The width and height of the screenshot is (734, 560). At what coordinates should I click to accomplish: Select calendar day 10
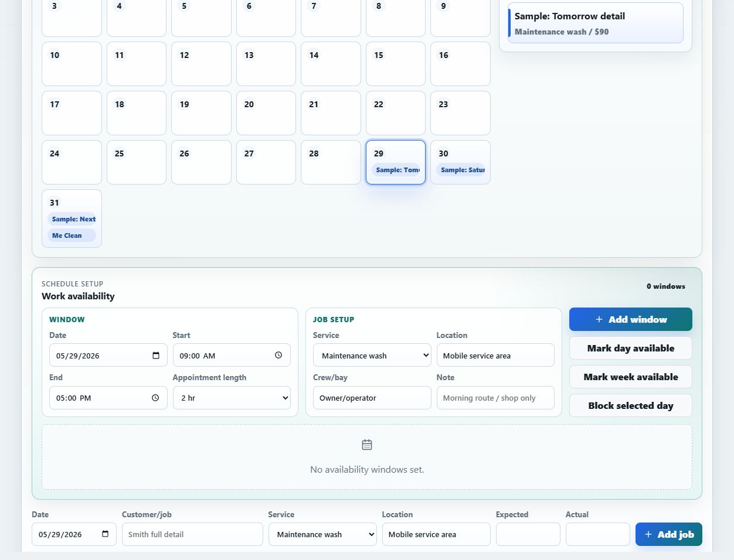(x=72, y=64)
